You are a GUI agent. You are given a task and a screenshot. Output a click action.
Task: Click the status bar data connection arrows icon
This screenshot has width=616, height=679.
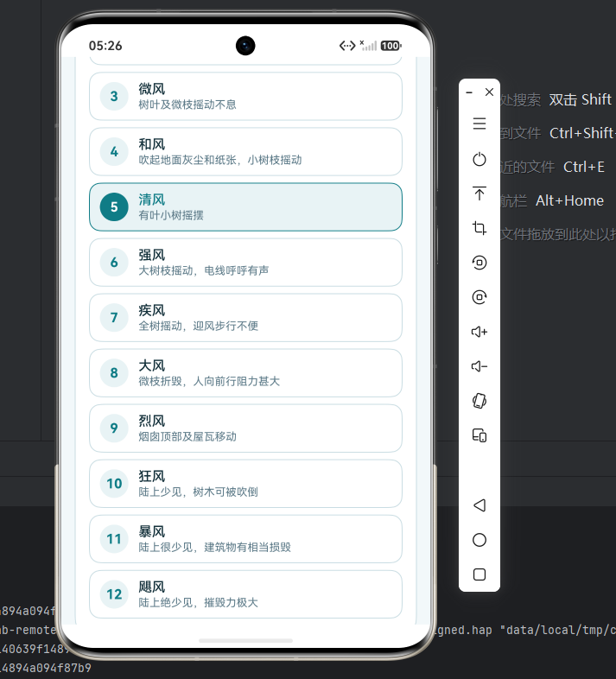347,46
